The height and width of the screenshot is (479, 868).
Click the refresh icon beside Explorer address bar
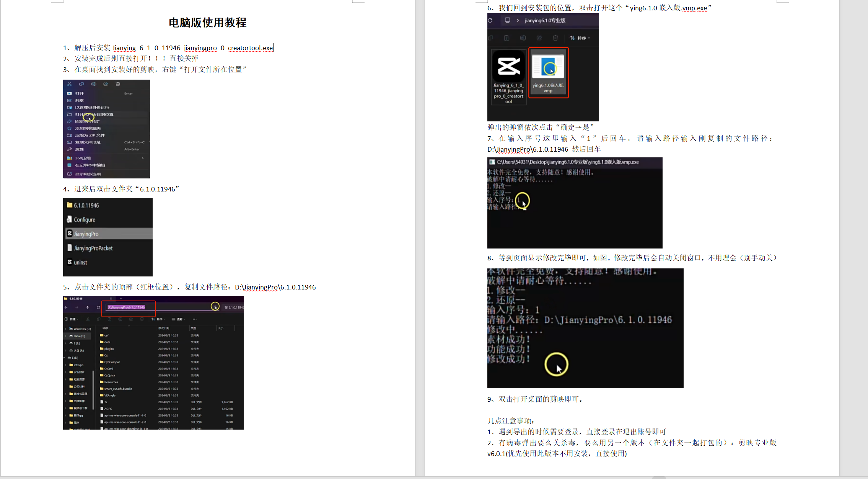point(98,307)
